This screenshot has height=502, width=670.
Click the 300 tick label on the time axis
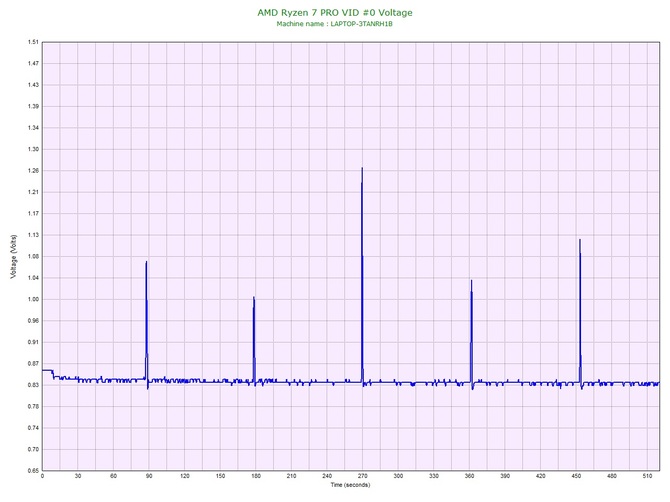pos(398,476)
